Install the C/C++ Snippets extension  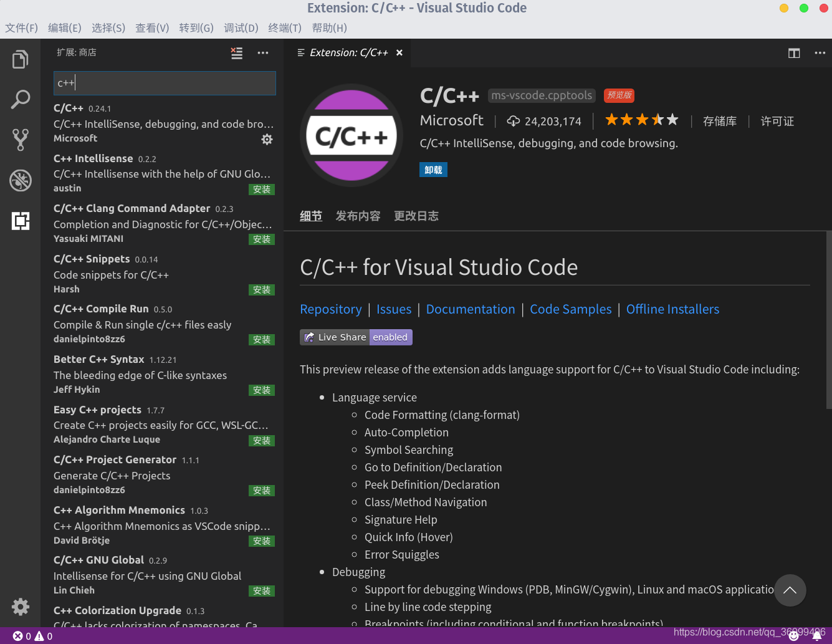tap(262, 290)
